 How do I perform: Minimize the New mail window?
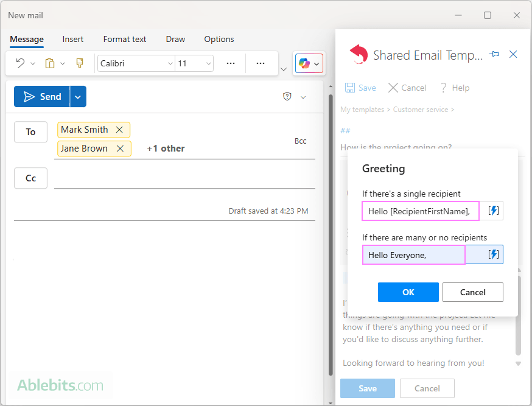(458, 15)
